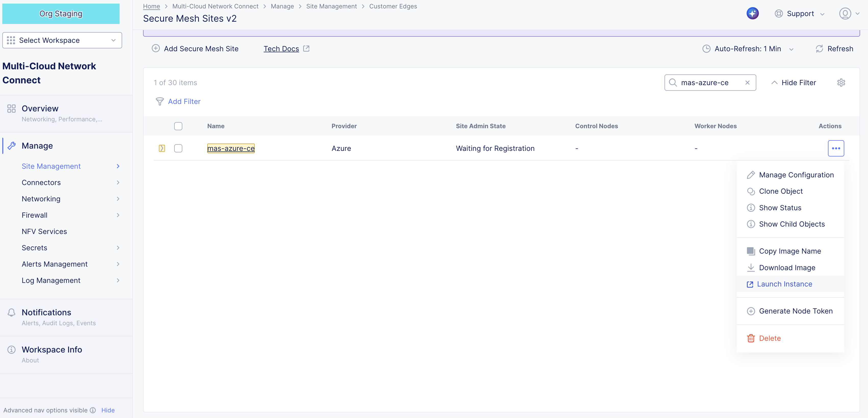Expand the mas-azure-ce row chevron

[162, 148]
